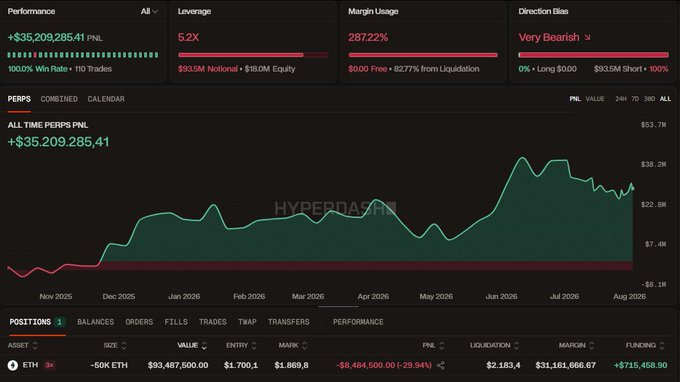Click the Very Bearish down-arrow icon
Image resolution: width=680 pixels, height=382 pixels.
587,37
